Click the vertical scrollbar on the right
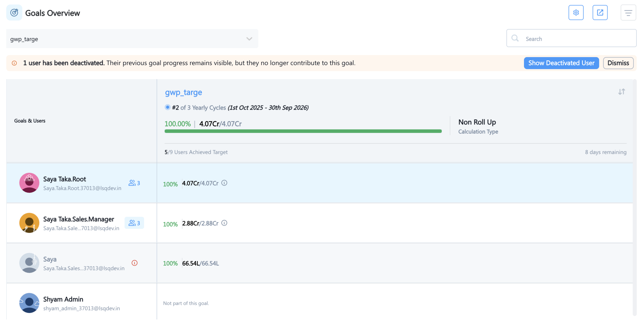Screen dimensions: 644x324 coord(634,197)
